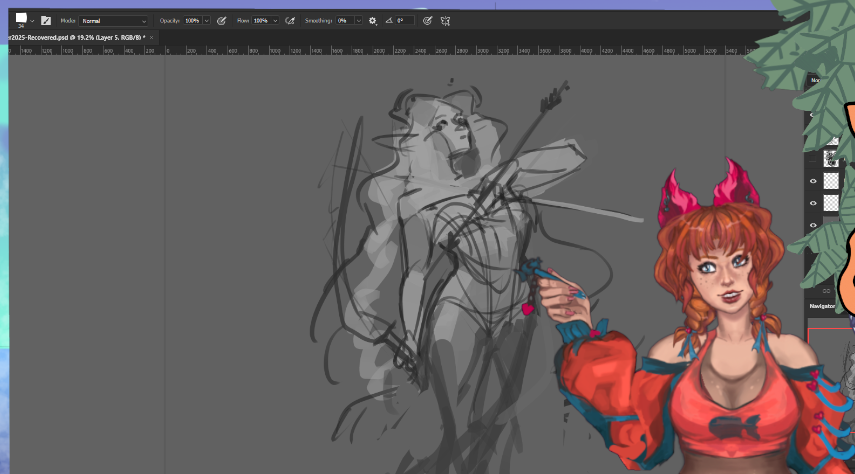This screenshot has width=855, height=474.
Task: Show the hidden sketch thumbnail layer
Action: pos(813,159)
